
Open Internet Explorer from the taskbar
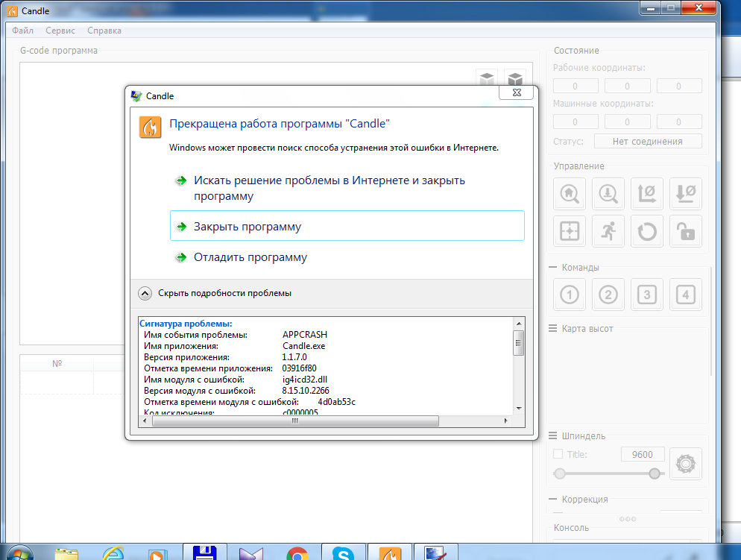[x=113, y=553]
